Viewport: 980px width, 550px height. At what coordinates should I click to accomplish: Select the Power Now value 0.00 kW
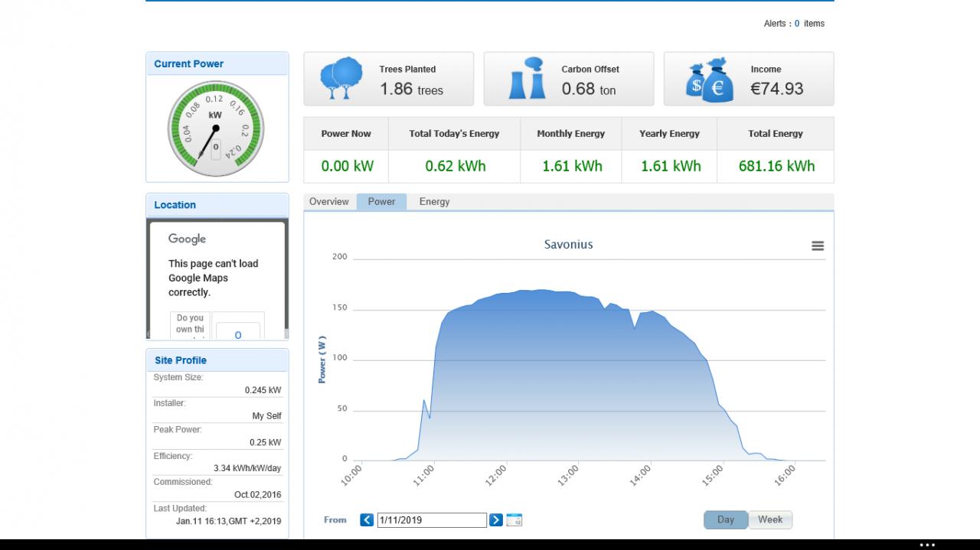[346, 166]
